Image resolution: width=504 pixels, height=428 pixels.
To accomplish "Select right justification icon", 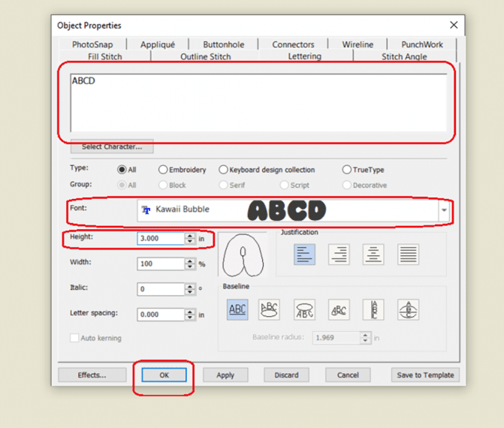I will click(x=339, y=255).
